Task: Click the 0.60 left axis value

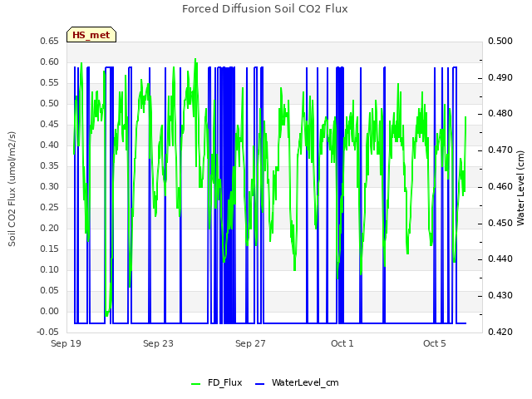Action: coord(50,62)
